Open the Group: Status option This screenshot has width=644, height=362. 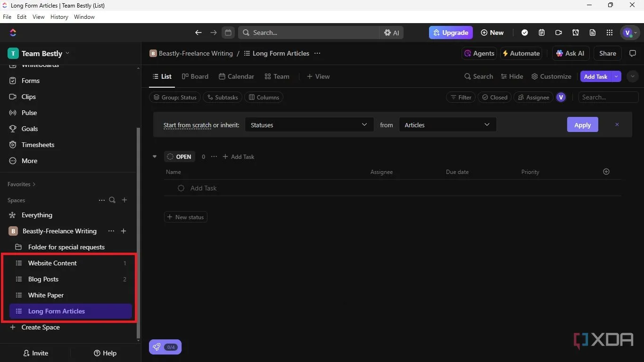tap(175, 97)
